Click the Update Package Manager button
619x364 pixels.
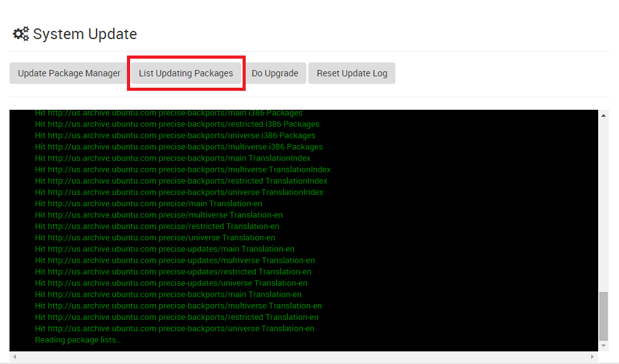(x=69, y=73)
